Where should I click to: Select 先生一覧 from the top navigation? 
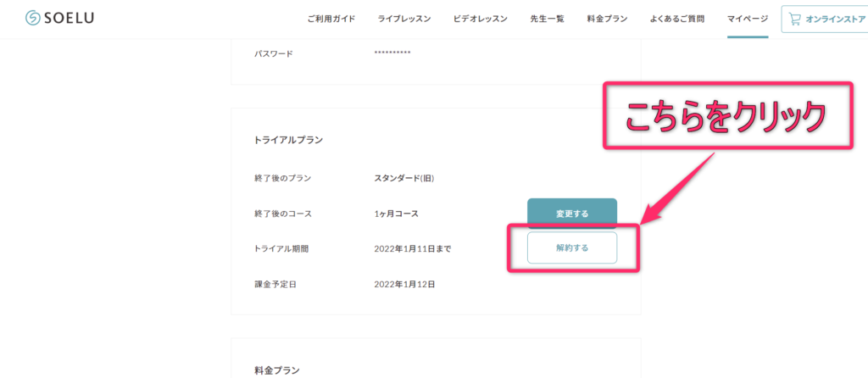click(547, 19)
